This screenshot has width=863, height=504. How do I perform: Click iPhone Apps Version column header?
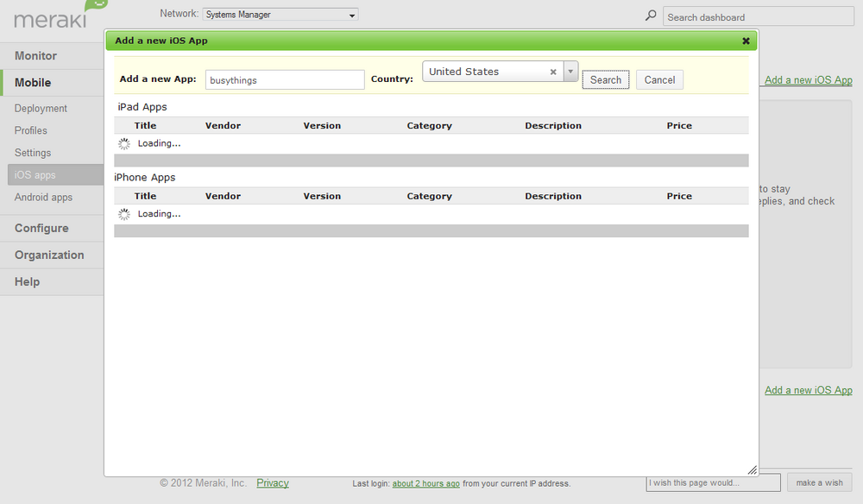coord(322,196)
